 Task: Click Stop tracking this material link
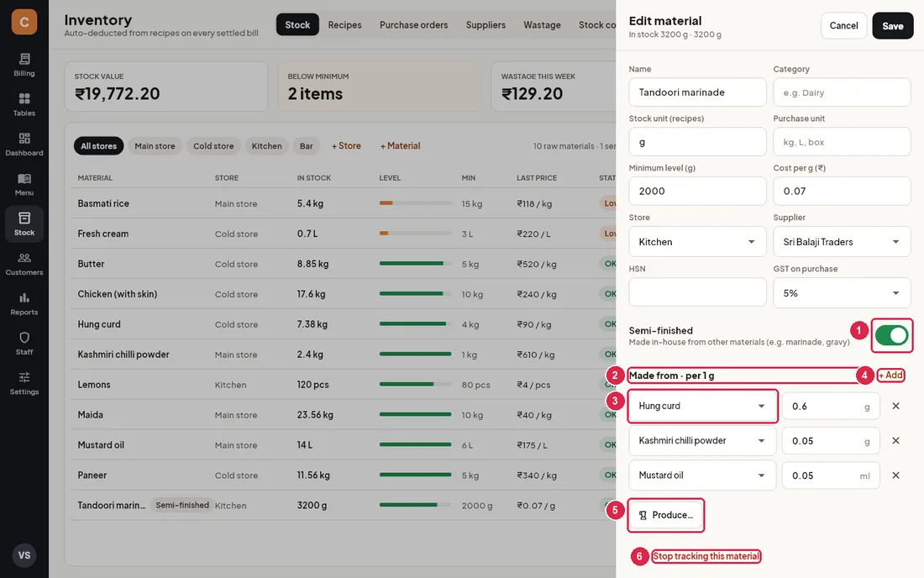click(x=706, y=556)
